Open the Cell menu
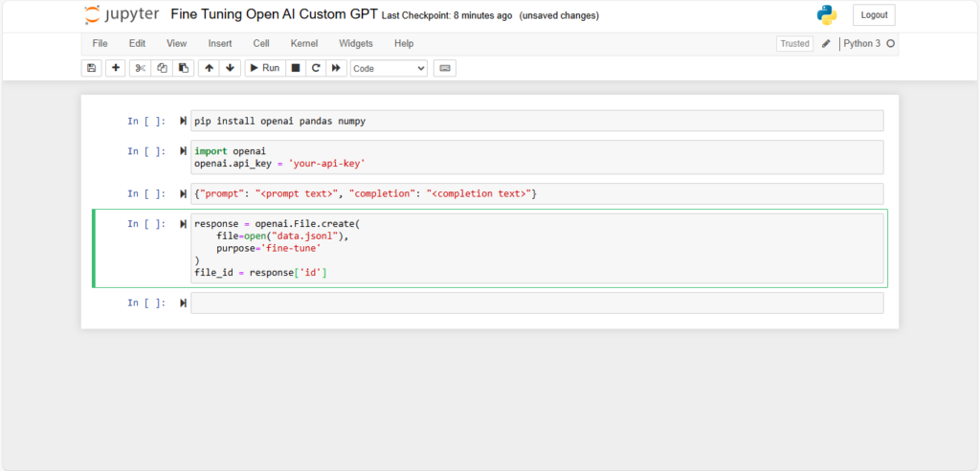Screen dimensions: 980x471 coord(261,44)
